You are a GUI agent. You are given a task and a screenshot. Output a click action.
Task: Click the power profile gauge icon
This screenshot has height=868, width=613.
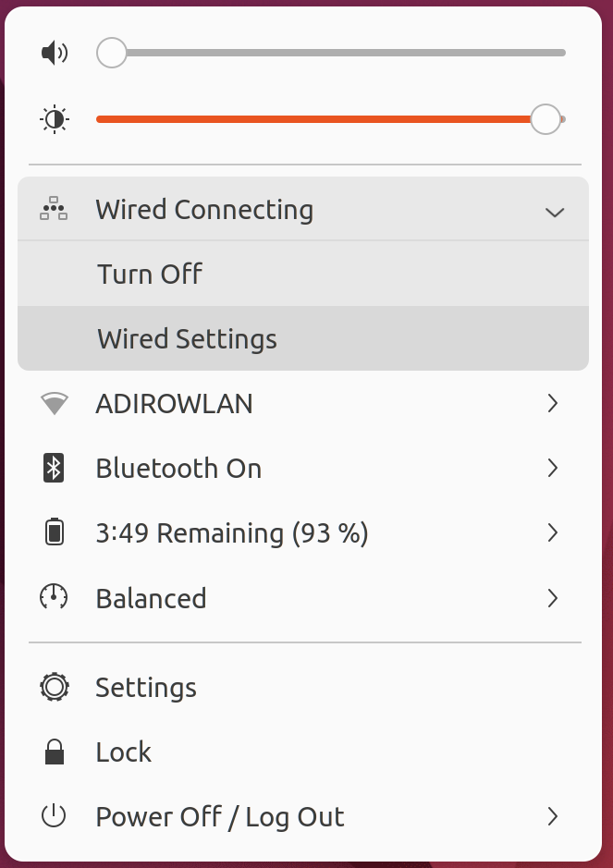click(55, 597)
